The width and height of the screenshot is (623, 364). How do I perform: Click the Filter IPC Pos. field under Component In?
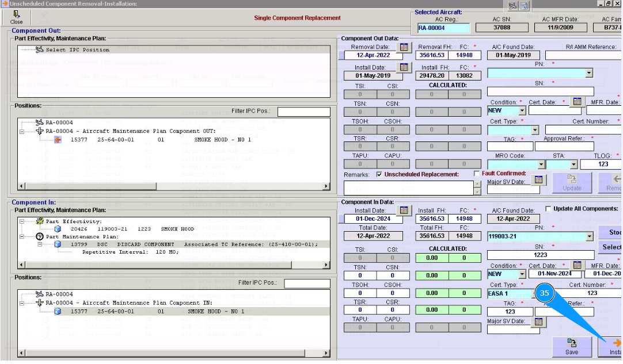(x=307, y=283)
